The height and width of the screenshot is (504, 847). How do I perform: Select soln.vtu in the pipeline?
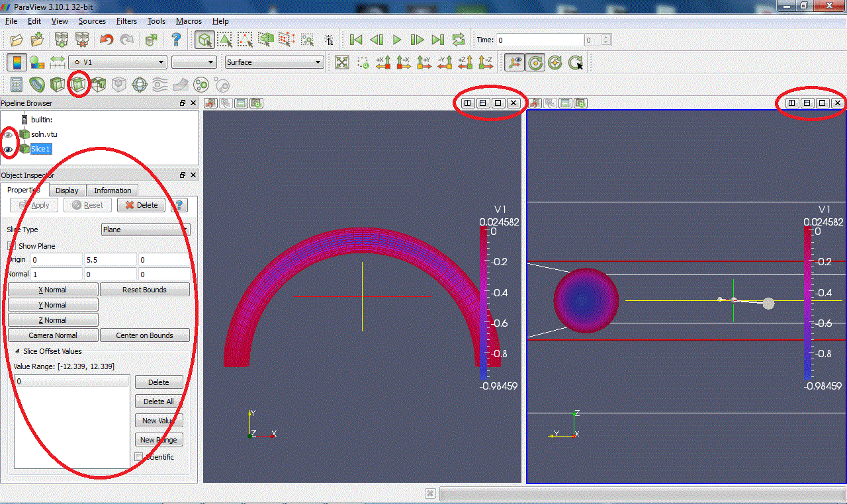click(x=44, y=135)
